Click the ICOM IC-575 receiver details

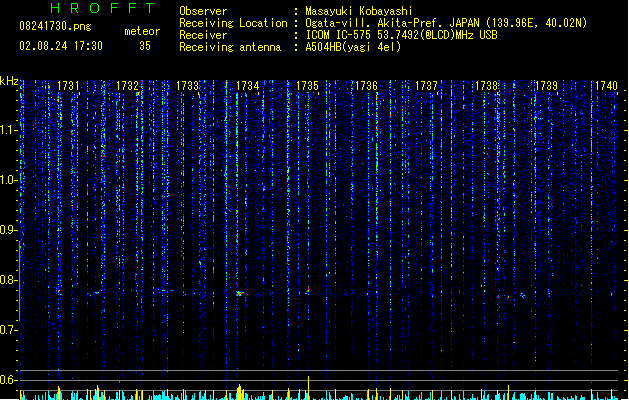pyautogui.click(x=401, y=35)
